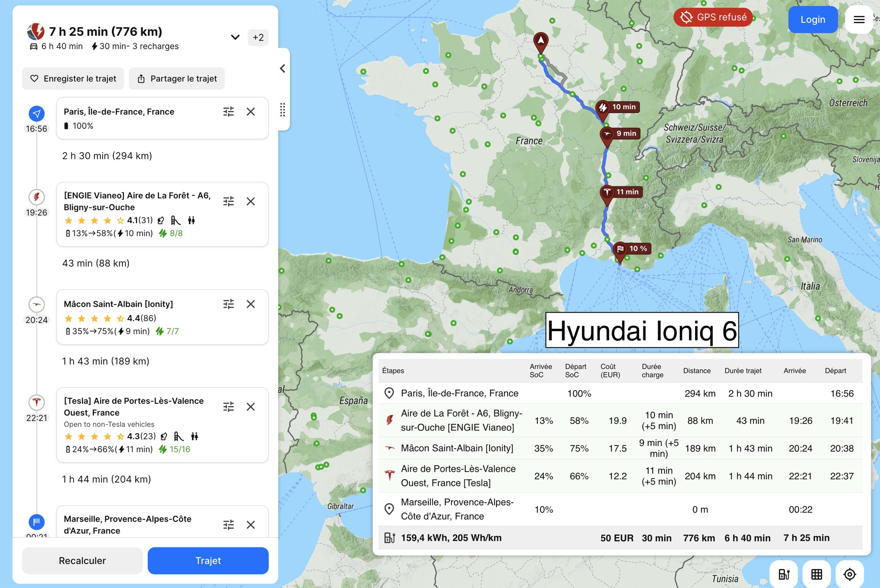Image resolution: width=880 pixels, height=588 pixels.
Task: Remove the Paris waypoint
Action: click(x=251, y=112)
